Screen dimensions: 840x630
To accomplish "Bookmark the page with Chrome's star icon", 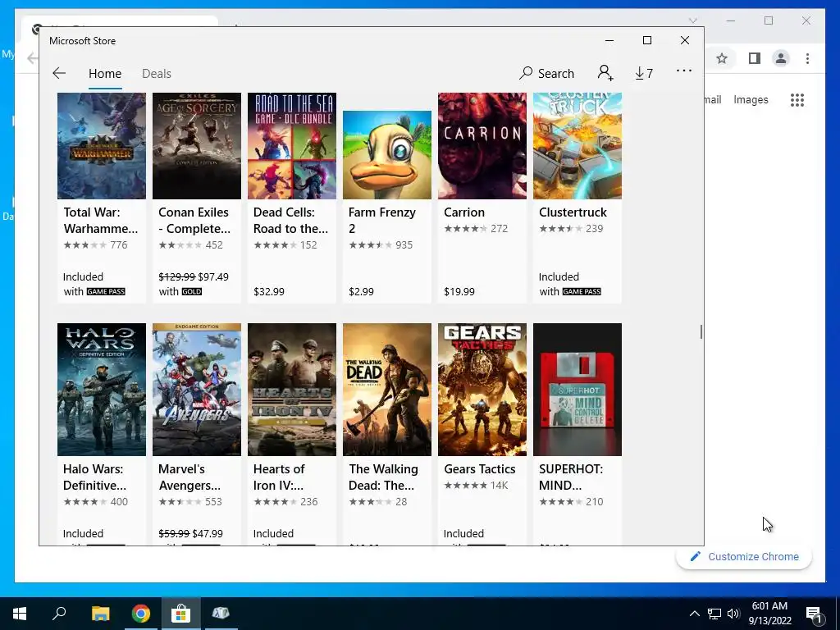I will pyautogui.click(x=722, y=58).
